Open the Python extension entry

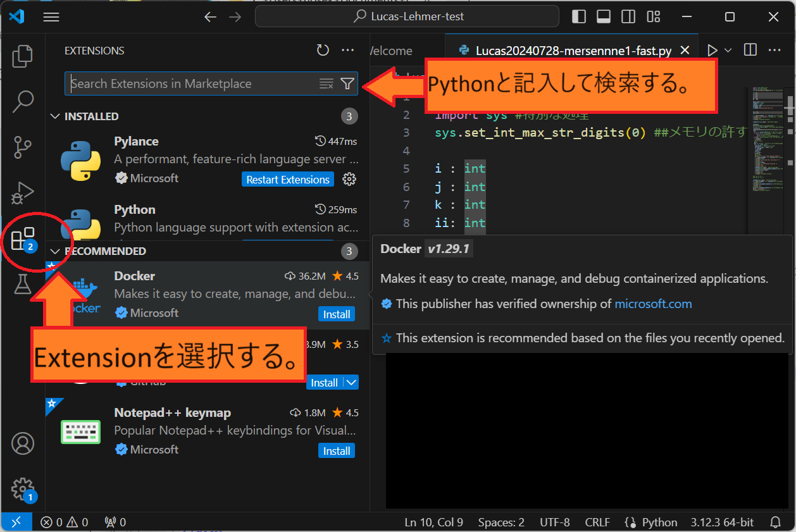click(208, 218)
